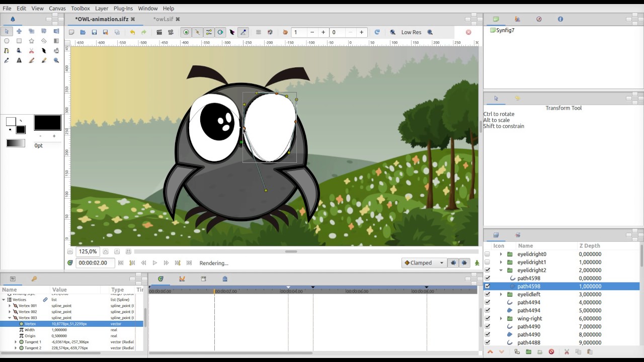
Task: Open the Toolbox menu
Action: point(80,9)
